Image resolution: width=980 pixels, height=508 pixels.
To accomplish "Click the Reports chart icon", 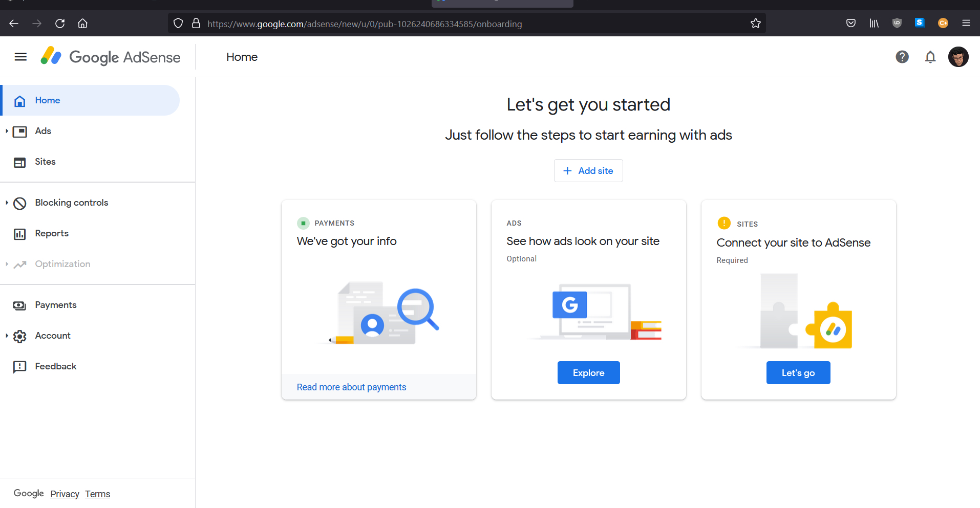I will pos(20,234).
